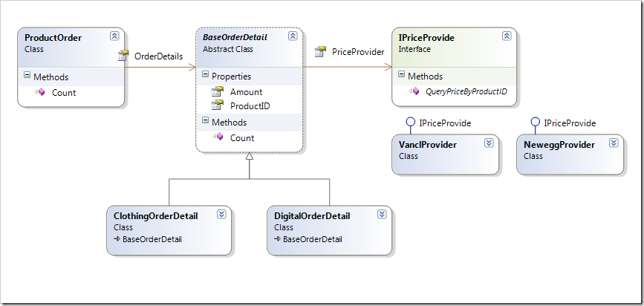Expand the DigitalOrderDetail class chevron
This screenshot has height=306, width=644.
click(382, 214)
